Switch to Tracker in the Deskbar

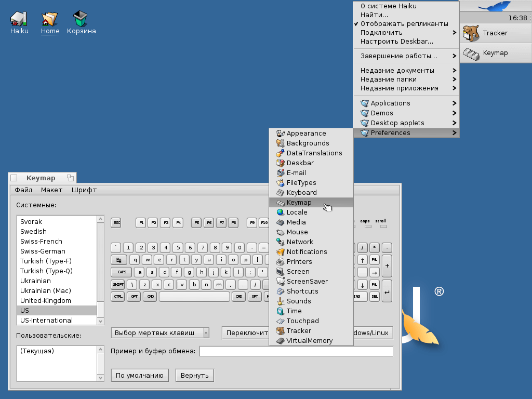(x=496, y=33)
